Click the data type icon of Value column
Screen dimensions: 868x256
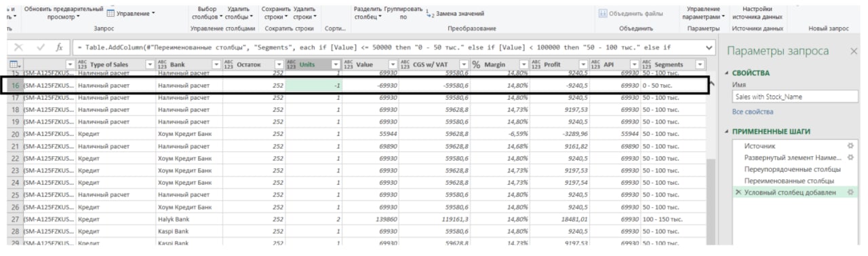pyautogui.click(x=349, y=64)
